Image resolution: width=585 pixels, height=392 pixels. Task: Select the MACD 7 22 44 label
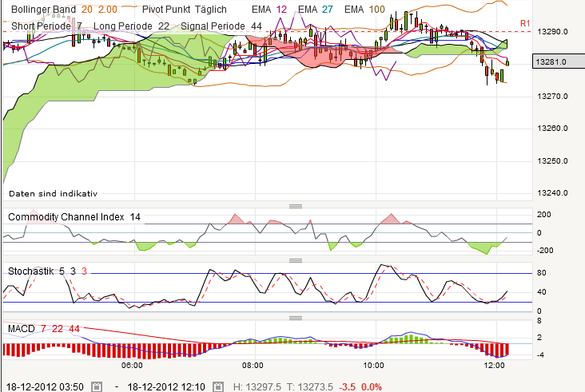coord(44,329)
